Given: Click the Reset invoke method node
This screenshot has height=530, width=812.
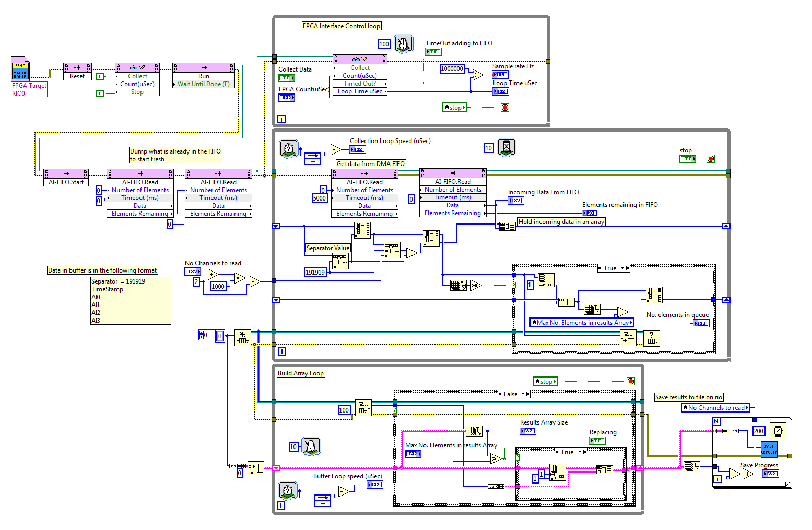Looking at the screenshot, I should click(77, 72).
